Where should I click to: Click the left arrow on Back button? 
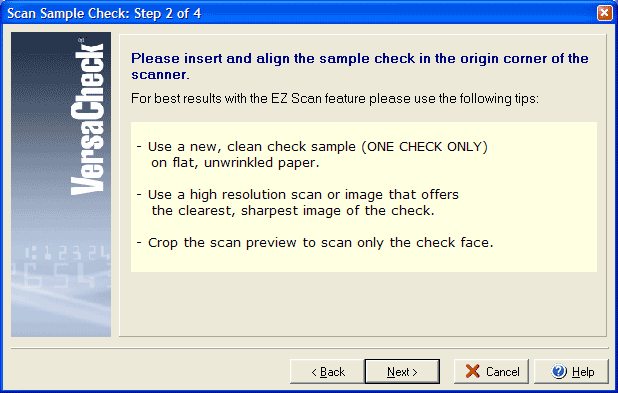[314, 372]
